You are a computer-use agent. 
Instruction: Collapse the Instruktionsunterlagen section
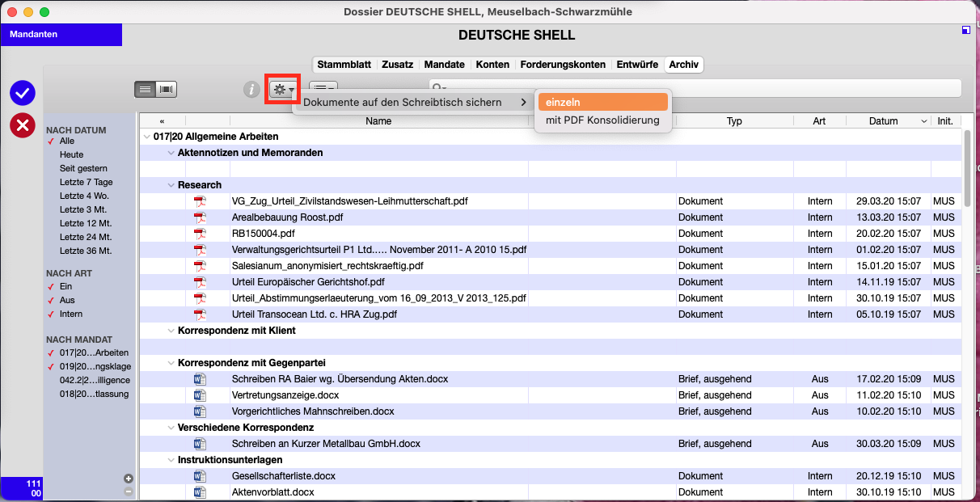click(171, 460)
